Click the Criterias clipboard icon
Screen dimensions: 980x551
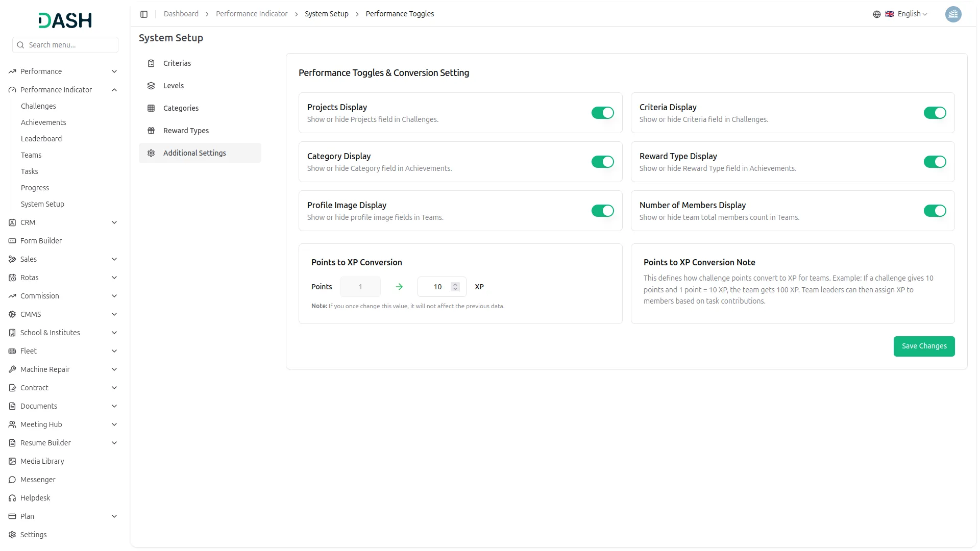[151, 63]
